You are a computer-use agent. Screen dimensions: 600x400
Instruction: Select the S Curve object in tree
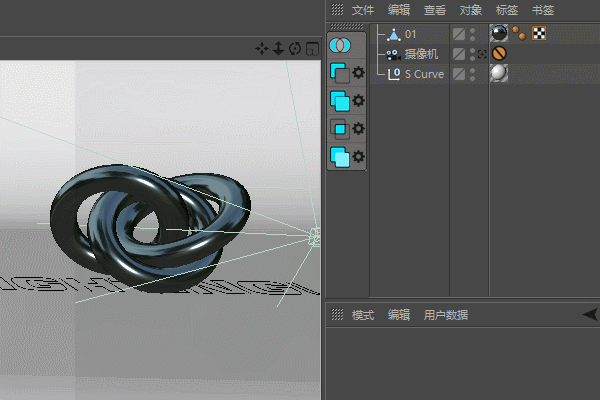tap(424, 74)
